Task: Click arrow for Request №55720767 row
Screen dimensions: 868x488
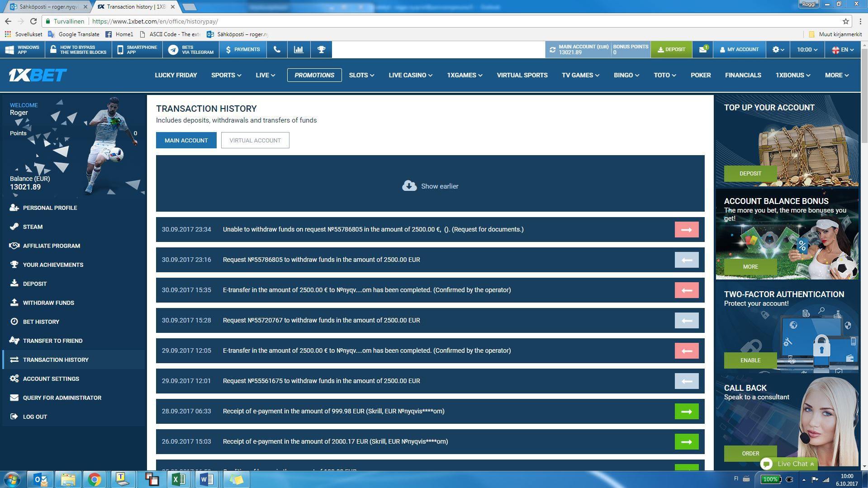Action: (687, 320)
